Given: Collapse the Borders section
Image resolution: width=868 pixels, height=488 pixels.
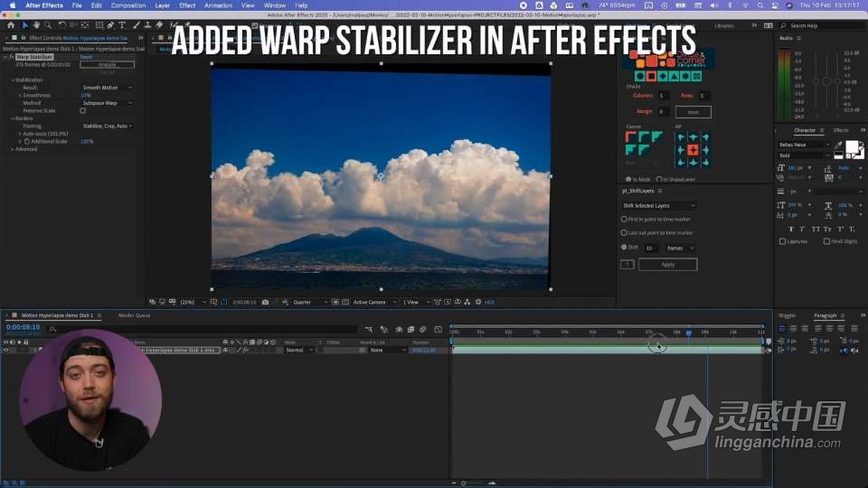Looking at the screenshot, I should [x=13, y=118].
